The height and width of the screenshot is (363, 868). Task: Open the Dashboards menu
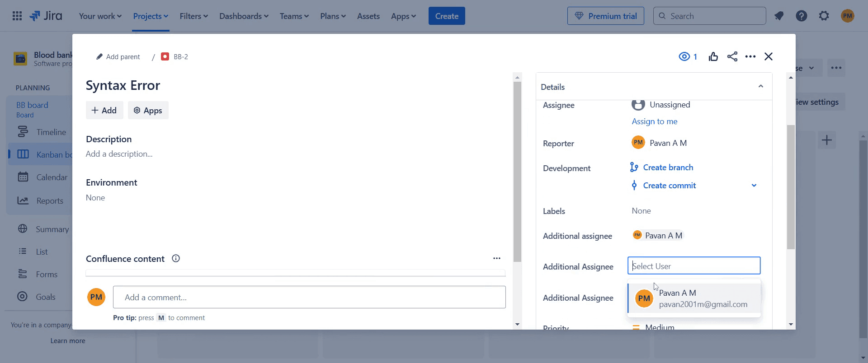click(244, 16)
